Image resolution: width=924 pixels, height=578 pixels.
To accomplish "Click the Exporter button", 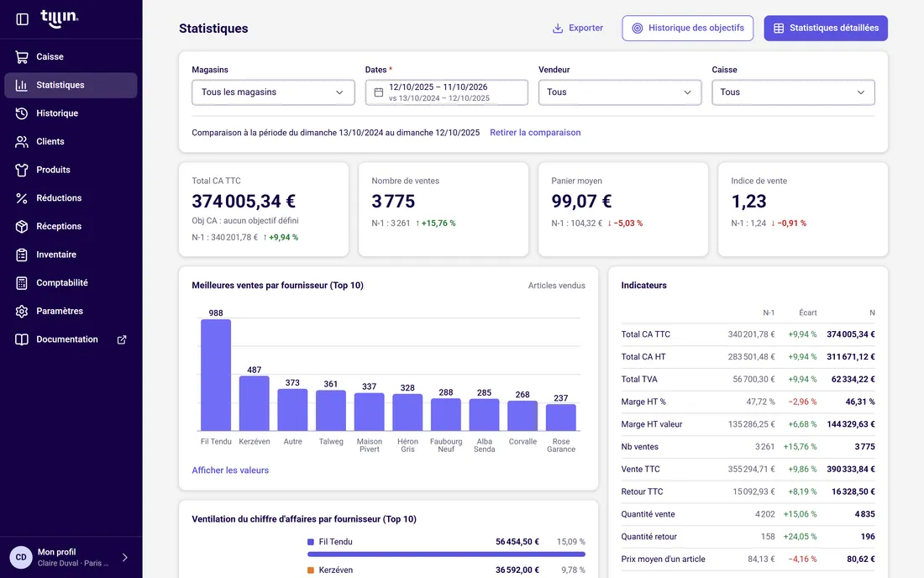I will [x=578, y=29].
